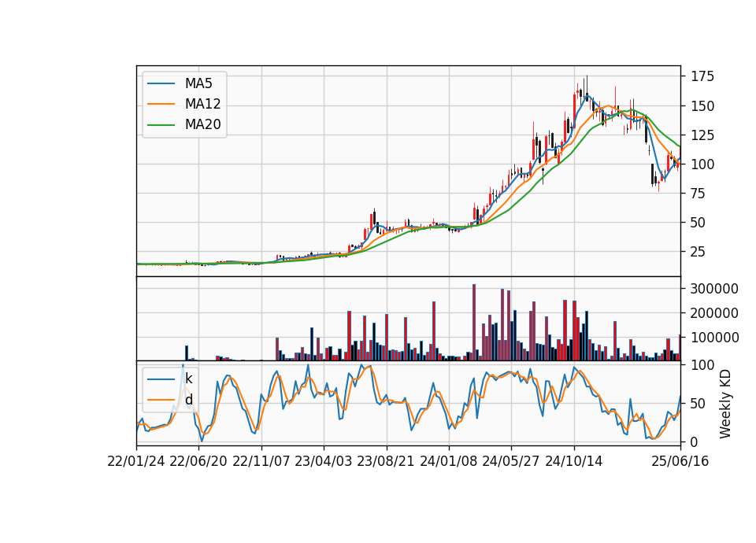
Task: Click the tallest volume bar near 300000
Action: (x=474, y=323)
